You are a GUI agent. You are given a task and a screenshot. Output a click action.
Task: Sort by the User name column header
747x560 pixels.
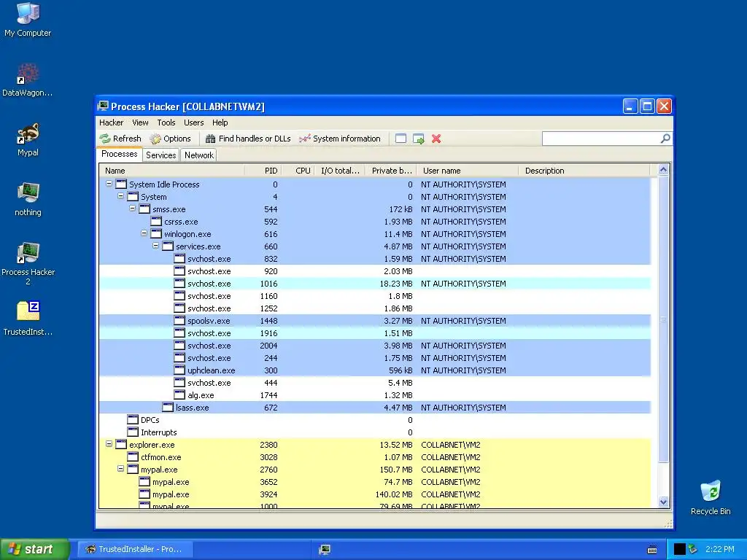point(468,171)
